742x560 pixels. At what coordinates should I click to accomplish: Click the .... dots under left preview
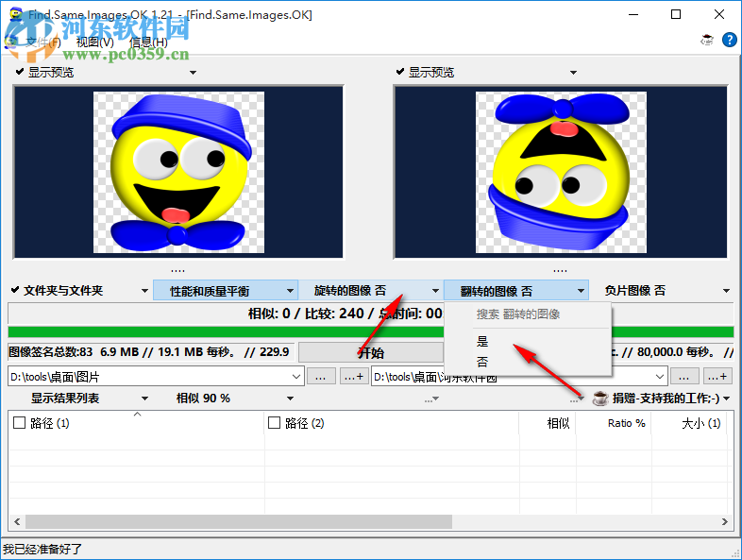click(x=177, y=270)
